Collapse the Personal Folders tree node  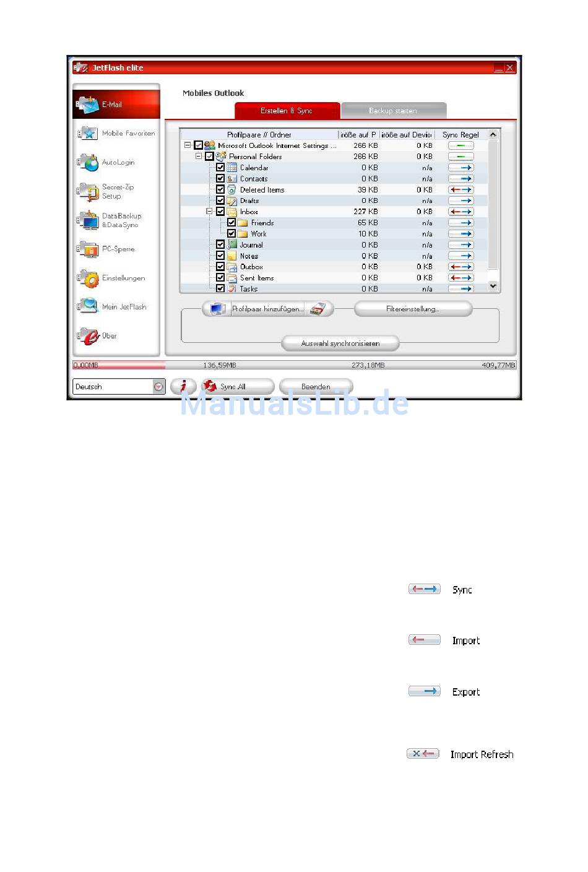[199, 157]
